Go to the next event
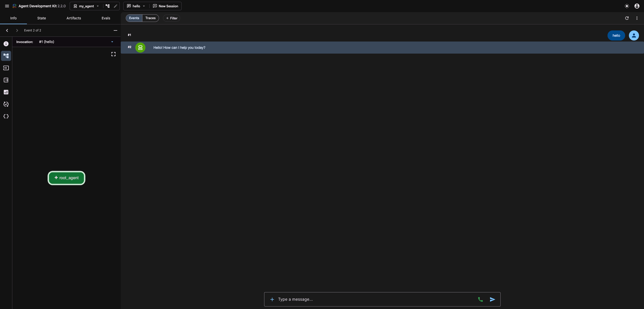 (x=17, y=30)
